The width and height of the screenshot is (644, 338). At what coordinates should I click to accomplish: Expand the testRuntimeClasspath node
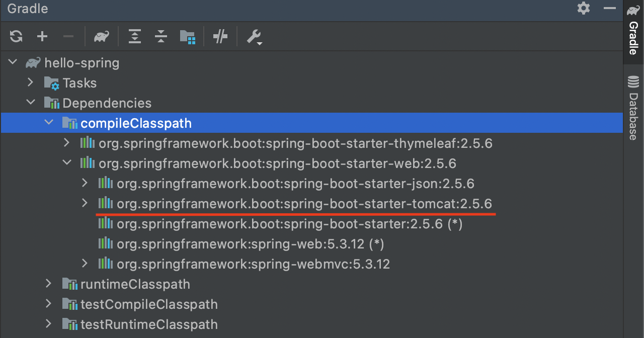point(49,324)
